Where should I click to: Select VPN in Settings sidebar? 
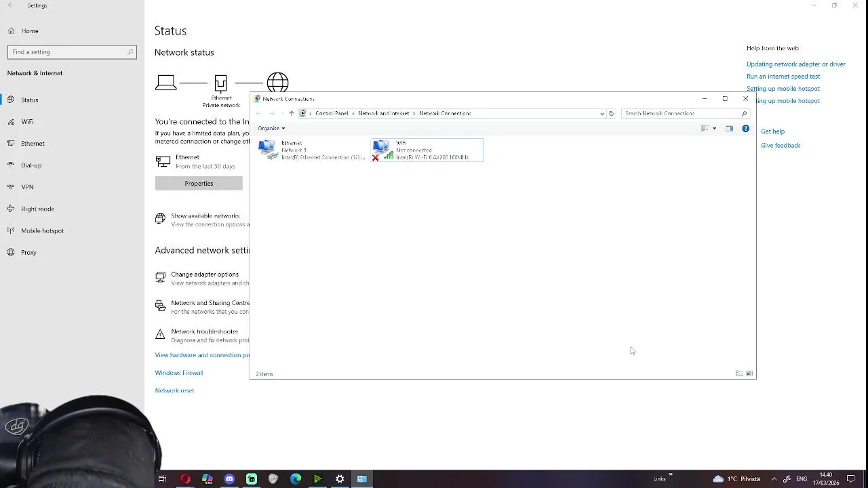72,186
